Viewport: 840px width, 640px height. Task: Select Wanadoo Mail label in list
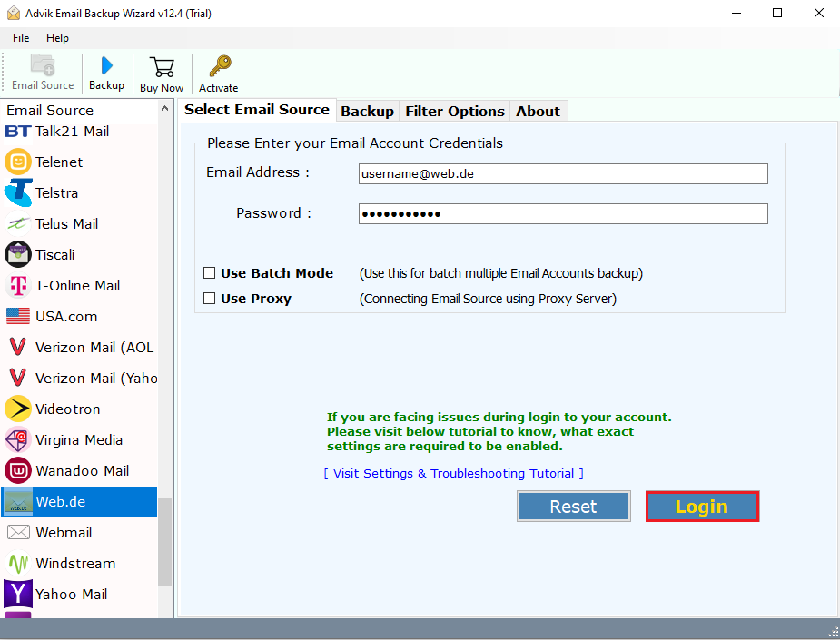click(82, 471)
